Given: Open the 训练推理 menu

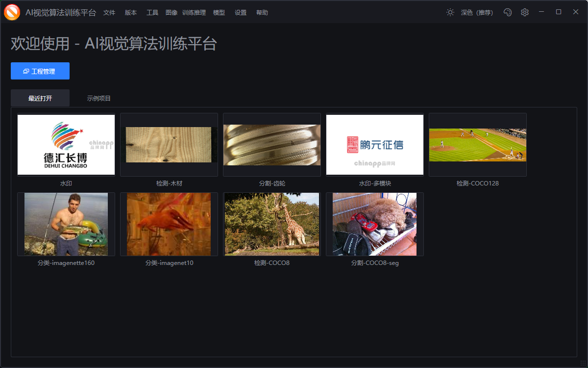Looking at the screenshot, I should 194,13.
